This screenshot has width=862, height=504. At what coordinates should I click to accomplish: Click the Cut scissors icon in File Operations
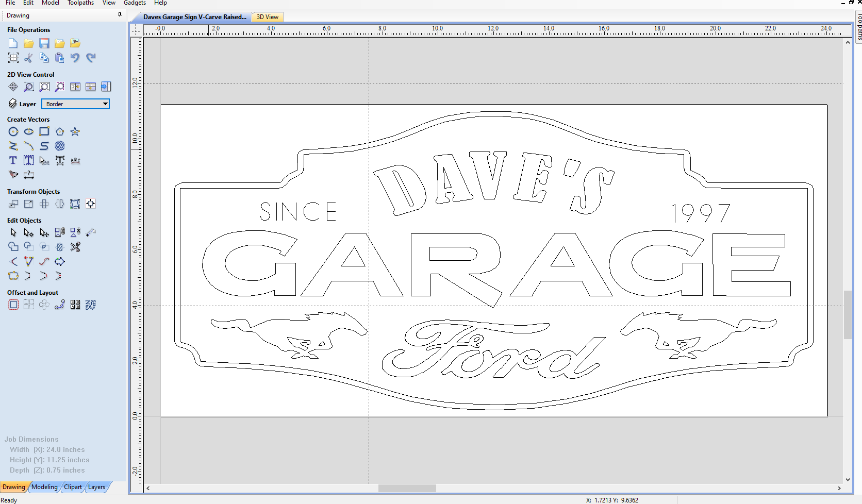(29, 58)
